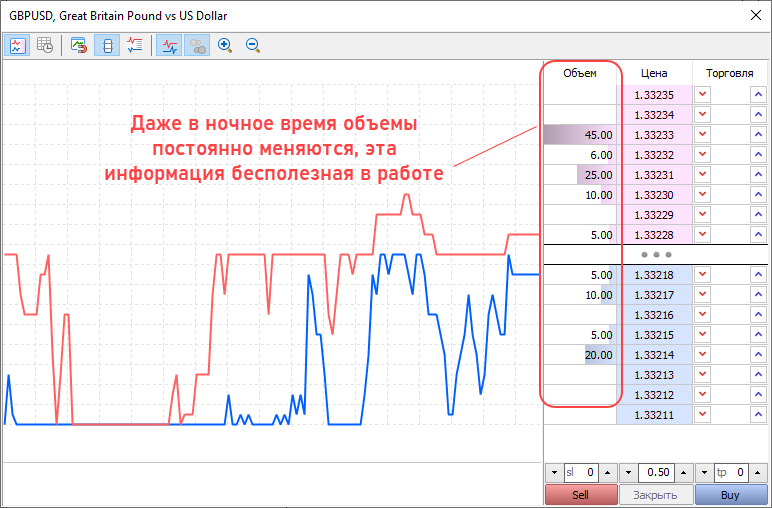Click red sell arrow at 1.33228
The height and width of the screenshot is (508, 772).
coord(703,235)
